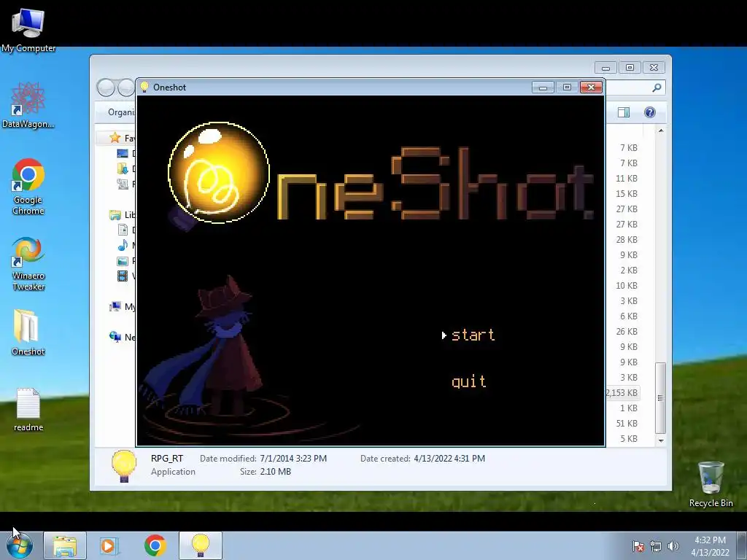Open My Computer desktop icon

point(28,31)
